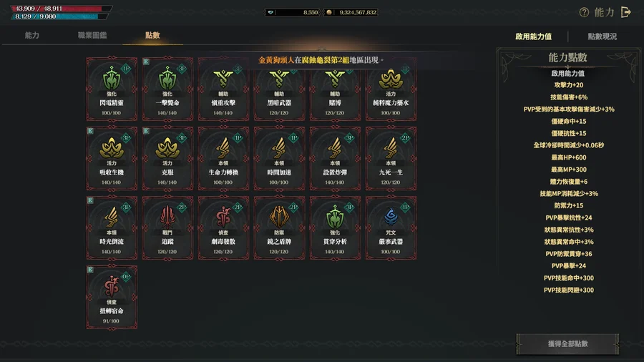Click the 純粹魔力藥水 lotus icon
The width and height of the screenshot is (644, 362).
[x=391, y=79]
